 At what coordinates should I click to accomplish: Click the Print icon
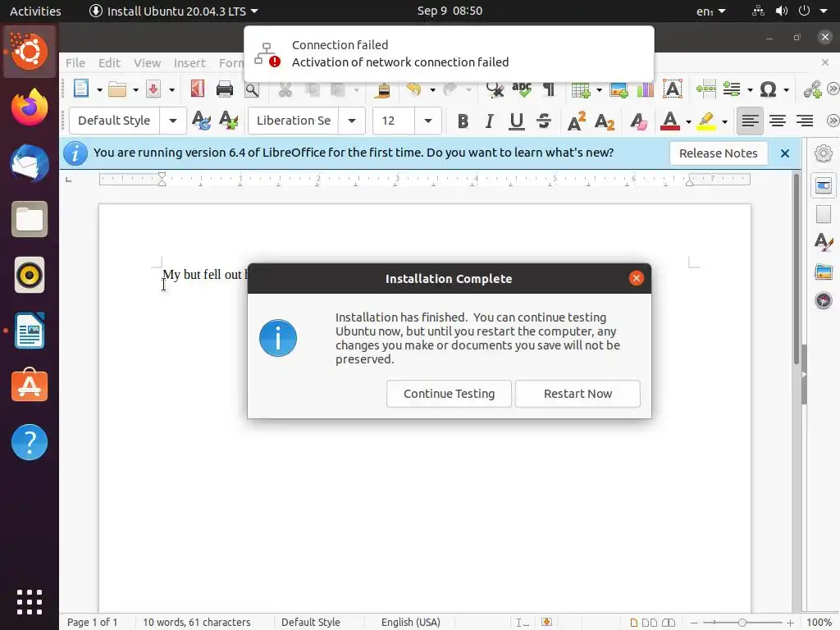coord(225,89)
